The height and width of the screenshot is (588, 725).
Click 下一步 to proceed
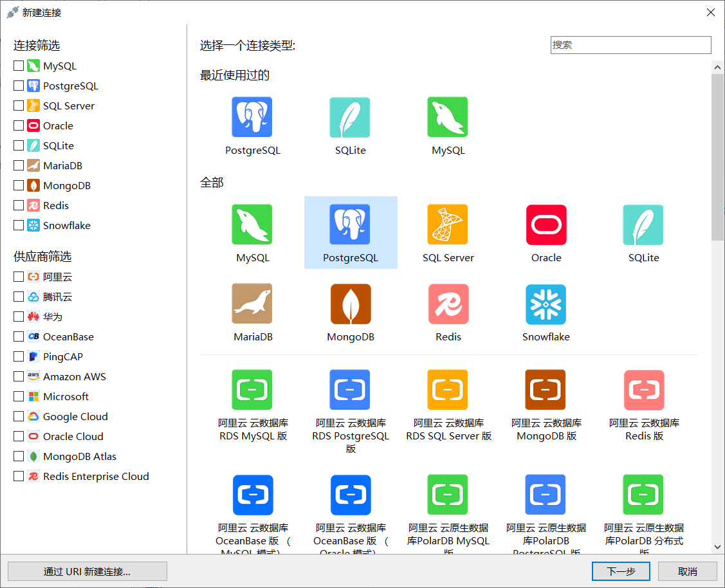click(x=621, y=571)
